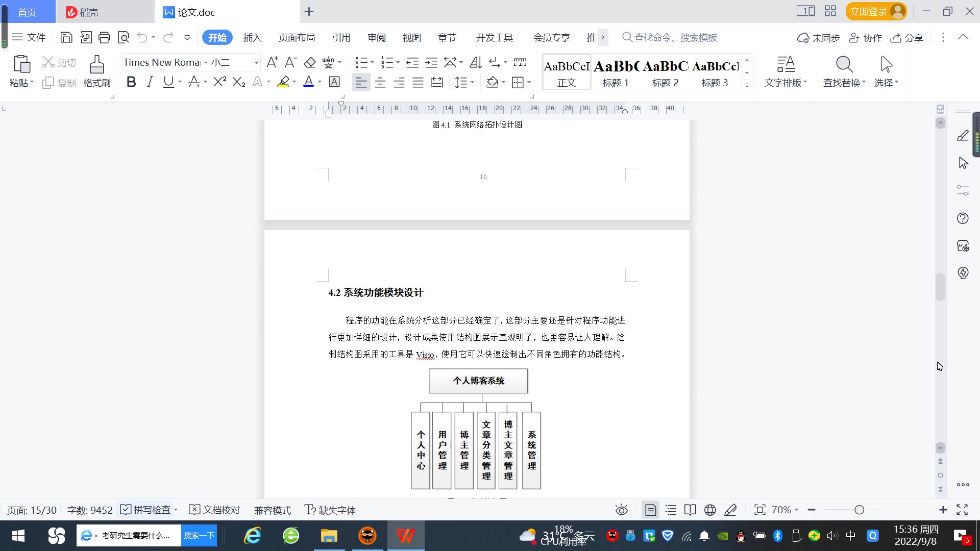The width and height of the screenshot is (980, 551).
Task: Click 文档校对 in status bar
Action: pyautogui.click(x=214, y=510)
